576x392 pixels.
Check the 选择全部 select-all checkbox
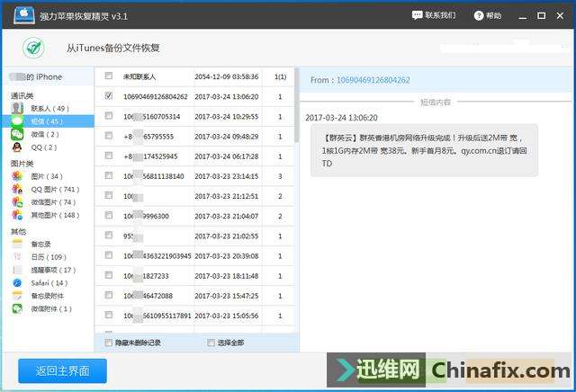tap(211, 343)
